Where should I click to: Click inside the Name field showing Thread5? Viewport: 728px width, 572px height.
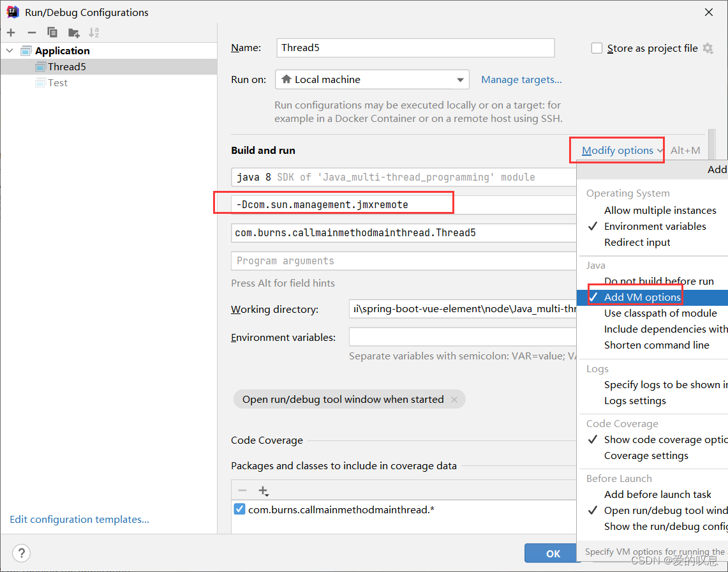pos(415,48)
